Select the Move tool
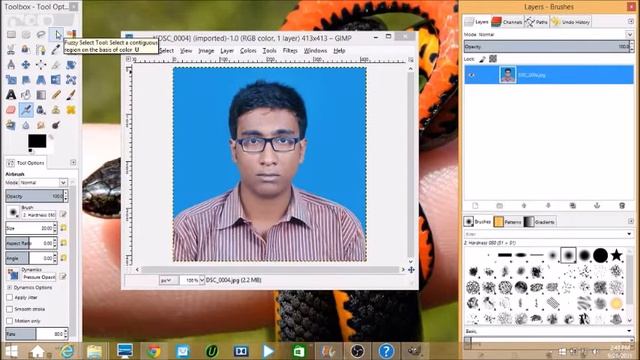 click(26, 65)
